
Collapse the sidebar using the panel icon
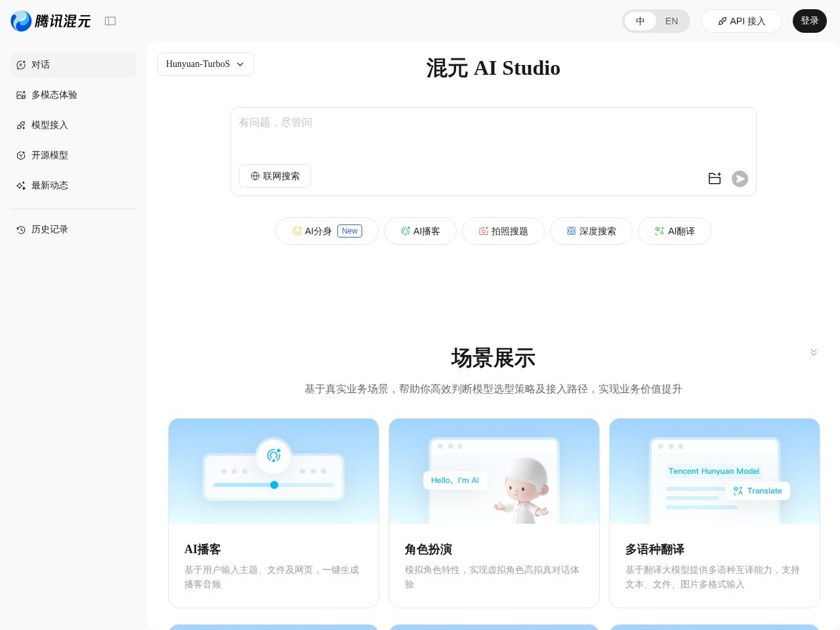(110, 21)
